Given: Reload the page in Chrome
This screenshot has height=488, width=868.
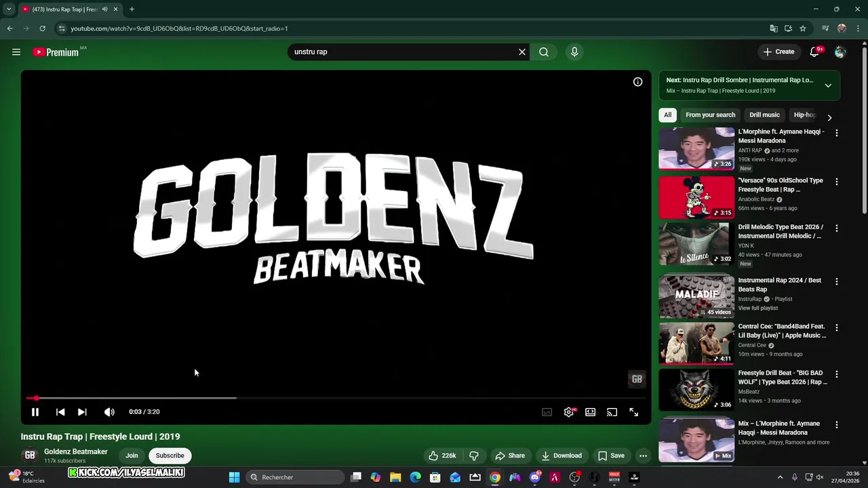Looking at the screenshot, I should pos(42,28).
